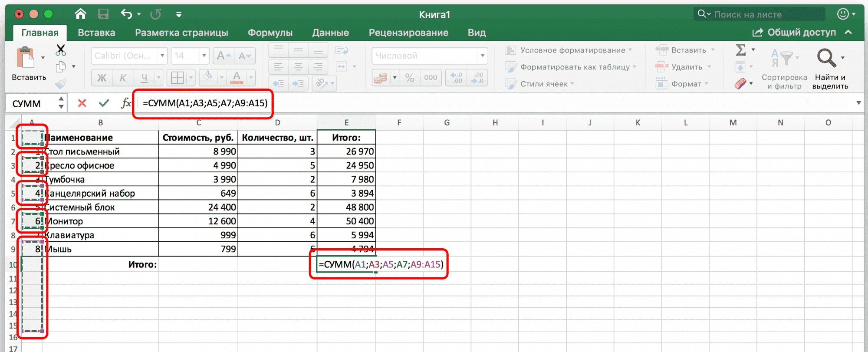This screenshot has width=868, height=352.
Task: Click the red Font Color A swatch
Action: tap(237, 78)
